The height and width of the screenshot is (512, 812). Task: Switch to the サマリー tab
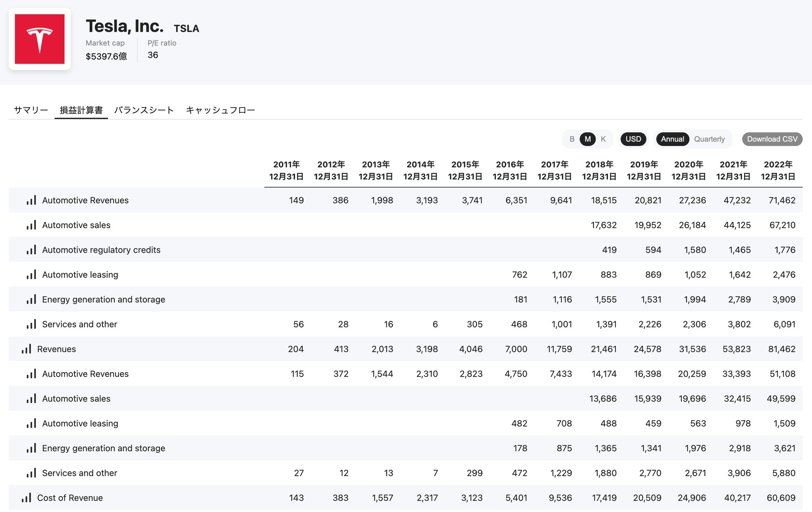[31, 110]
